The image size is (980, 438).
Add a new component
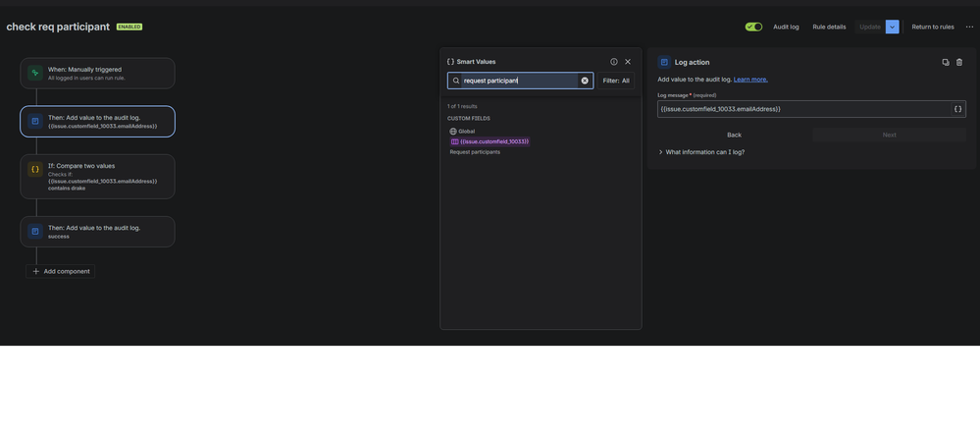click(x=61, y=272)
